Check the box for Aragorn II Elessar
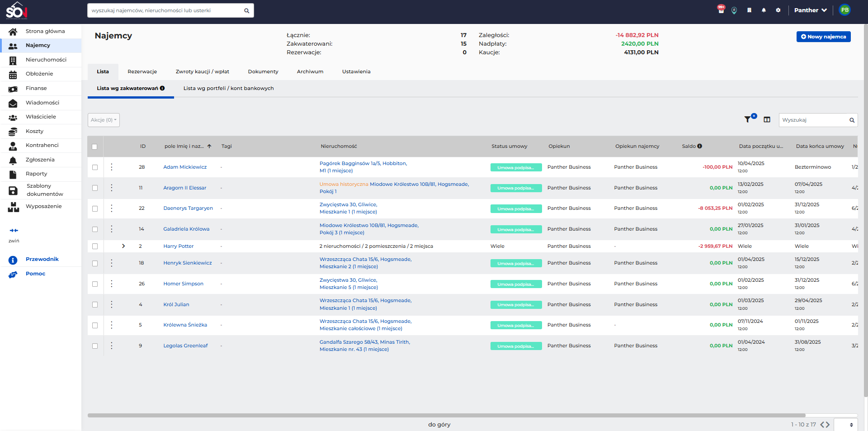 95,188
